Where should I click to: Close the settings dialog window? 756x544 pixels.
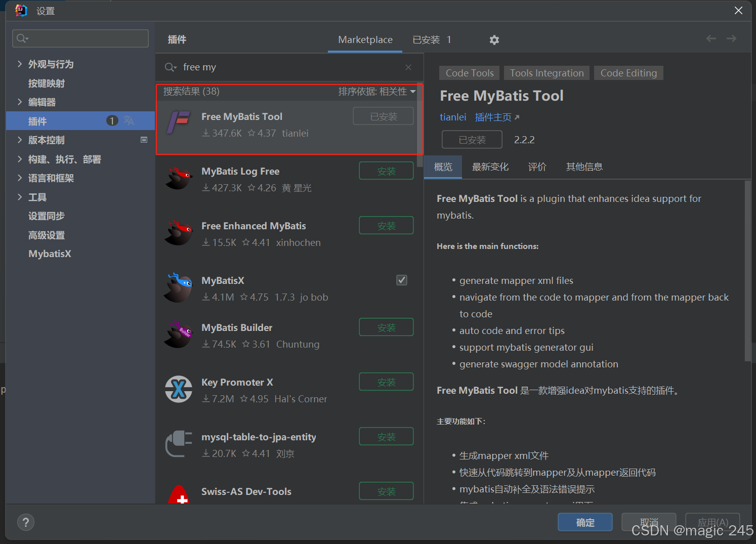pyautogui.click(x=738, y=11)
